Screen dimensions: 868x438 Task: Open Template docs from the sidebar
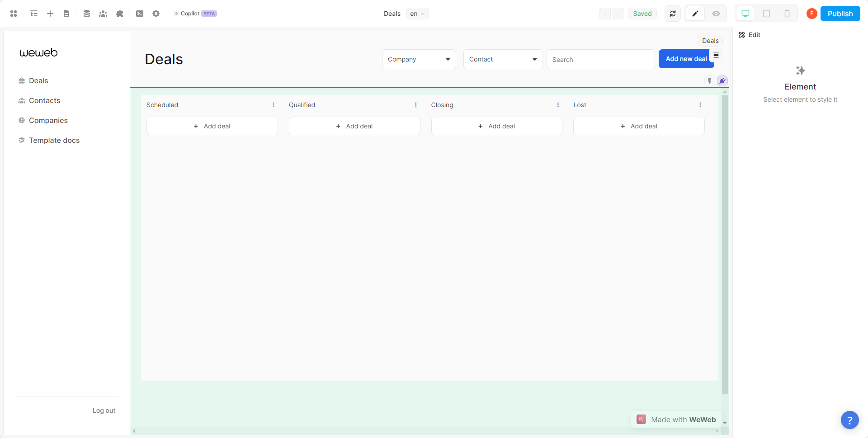pyautogui.click(x=54, y=140)
